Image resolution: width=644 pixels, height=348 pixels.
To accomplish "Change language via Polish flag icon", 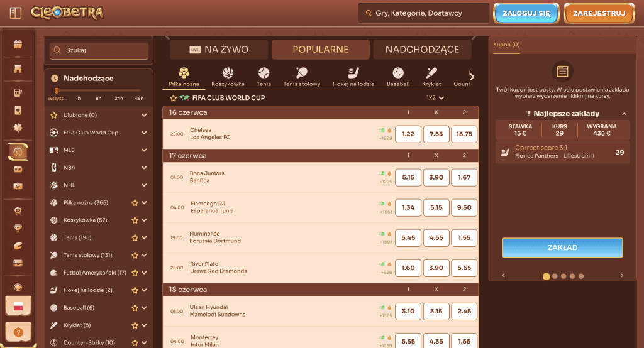I will [18, 306].
